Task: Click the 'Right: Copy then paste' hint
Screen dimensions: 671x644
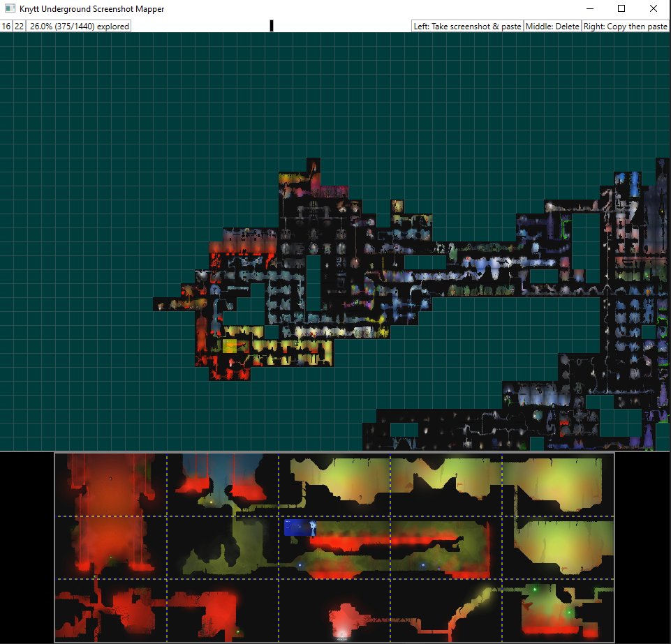Action: click(625, 26)
